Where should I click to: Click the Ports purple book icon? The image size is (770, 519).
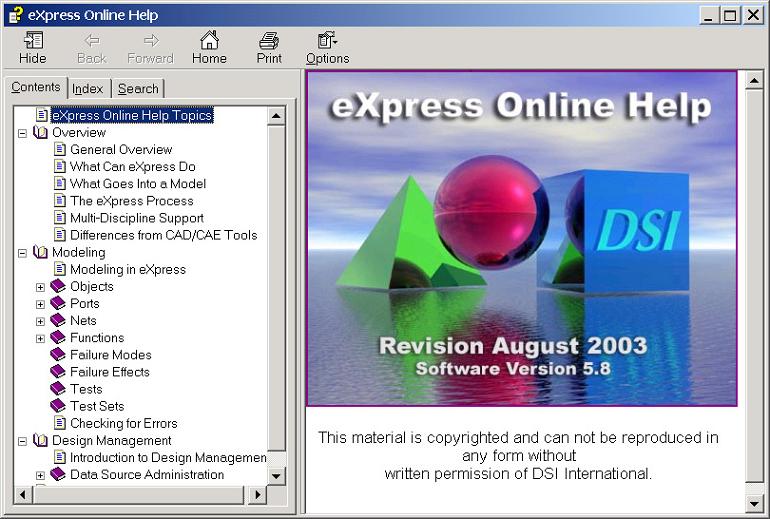[58, 303]
